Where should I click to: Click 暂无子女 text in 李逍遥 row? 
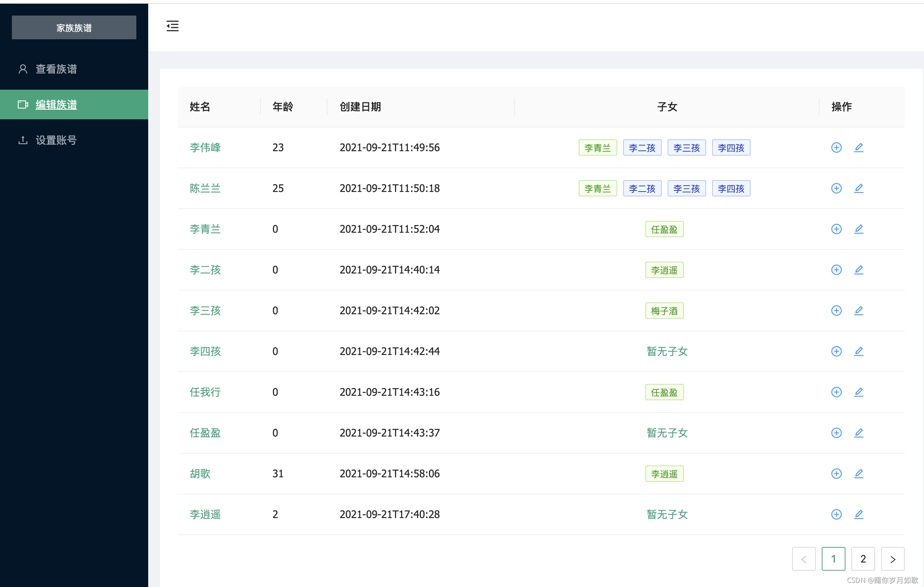(x=667, y=514)
